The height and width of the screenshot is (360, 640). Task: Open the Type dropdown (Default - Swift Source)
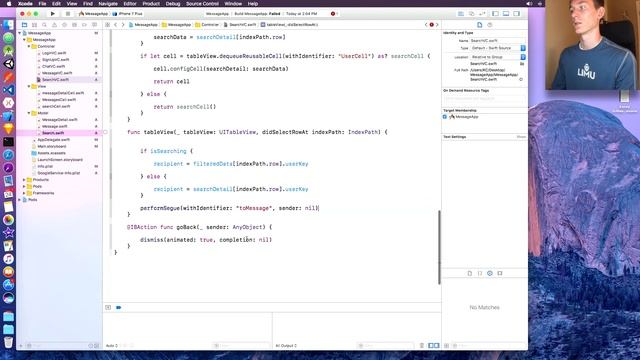pos(498,48)
